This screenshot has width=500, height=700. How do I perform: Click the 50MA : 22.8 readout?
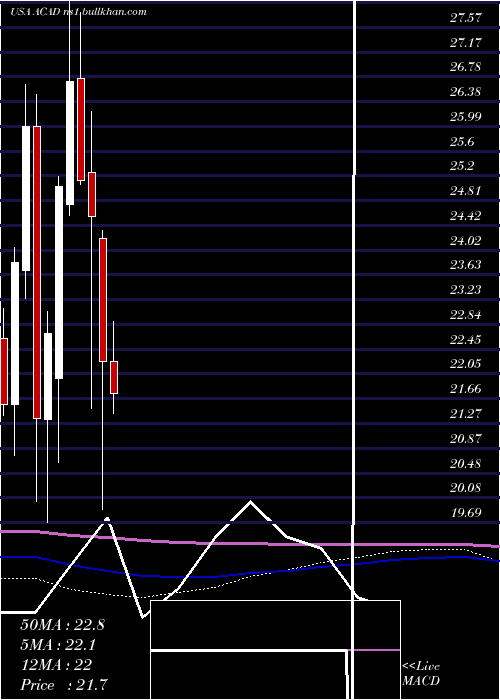pos(62,625)
